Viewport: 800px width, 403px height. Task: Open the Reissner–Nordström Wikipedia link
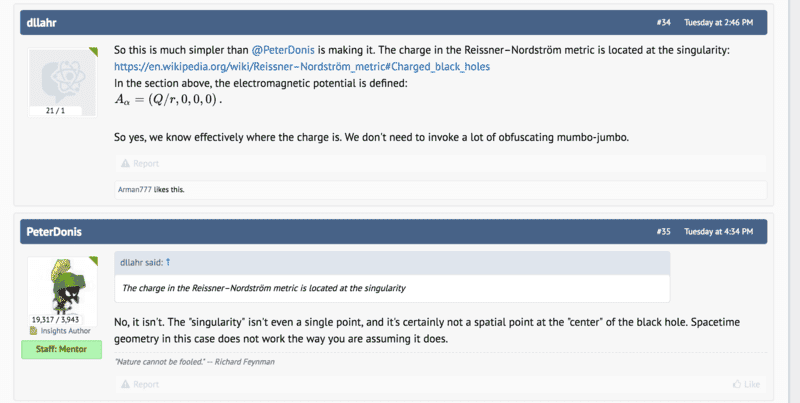(302, 66)
